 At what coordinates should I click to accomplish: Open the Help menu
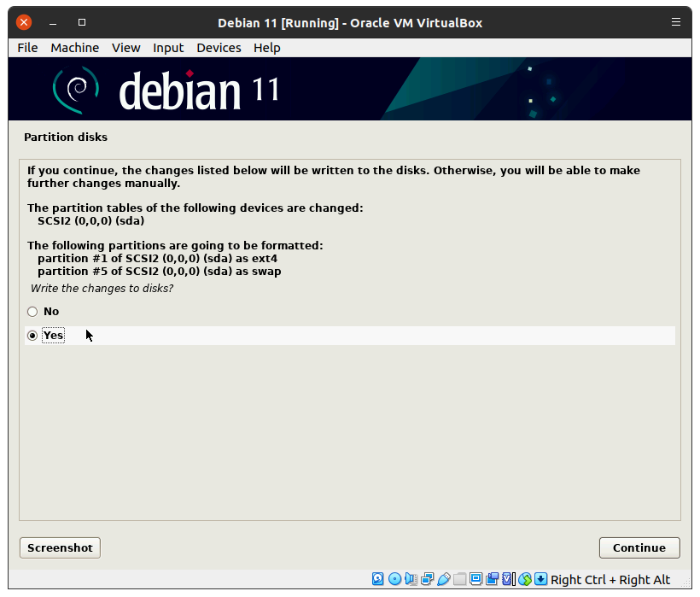pyautogui.click(x=266, y=48)
